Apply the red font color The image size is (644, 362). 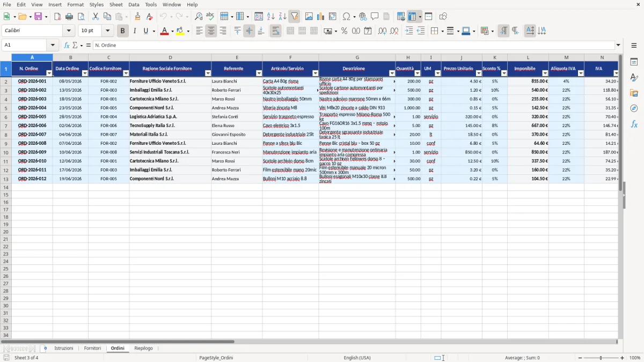pyautogui.click(x=164, y=31)
